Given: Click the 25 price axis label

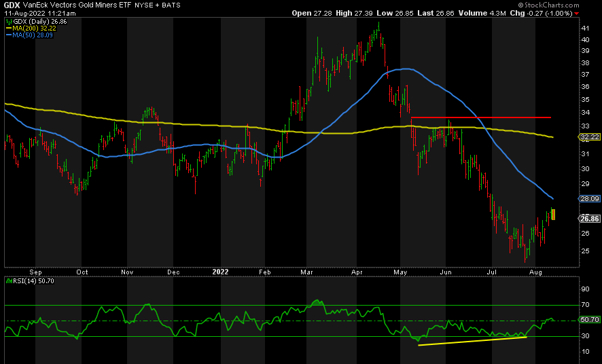Looking at the screenshot, I should pos(586,251).
